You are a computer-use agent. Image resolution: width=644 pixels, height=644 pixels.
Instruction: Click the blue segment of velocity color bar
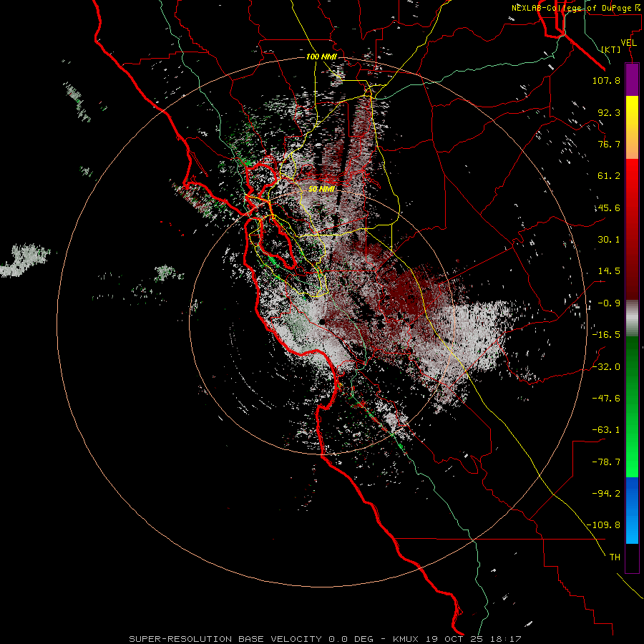[632, 510]
